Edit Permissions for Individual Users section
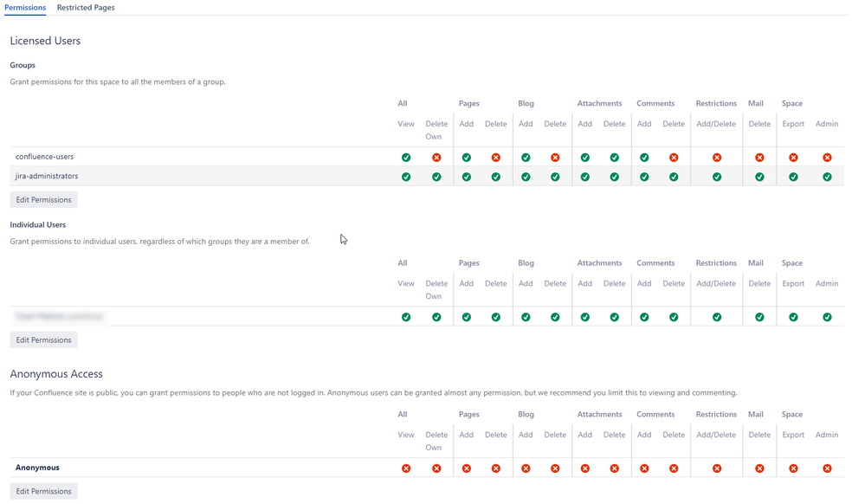The width and height of the screenshot is (865, 504). tap(43, 340)
